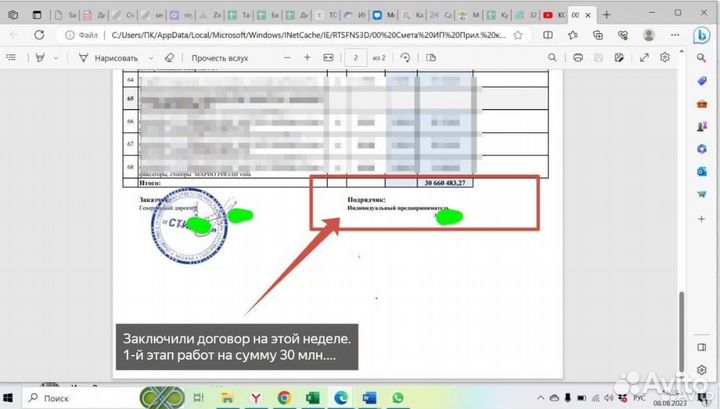Open the Collections panel
Screen dimensions: 720x409
(x=598, y=35)
